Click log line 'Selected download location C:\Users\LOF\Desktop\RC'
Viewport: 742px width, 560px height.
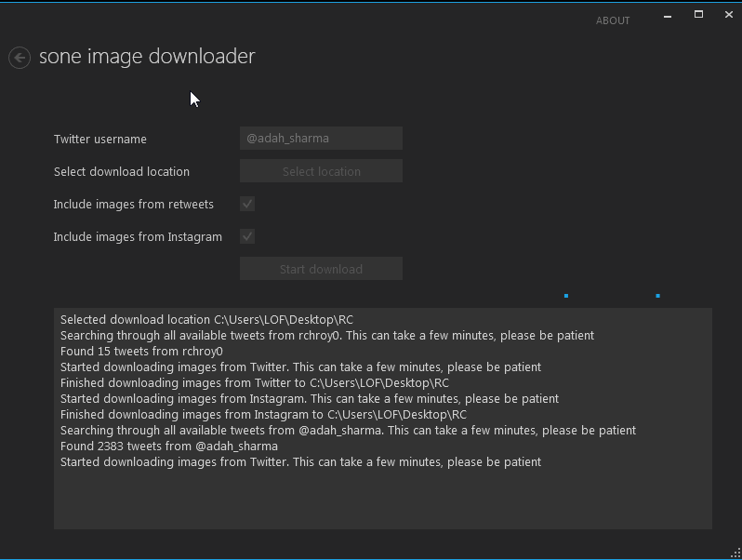tap(206, 320)
